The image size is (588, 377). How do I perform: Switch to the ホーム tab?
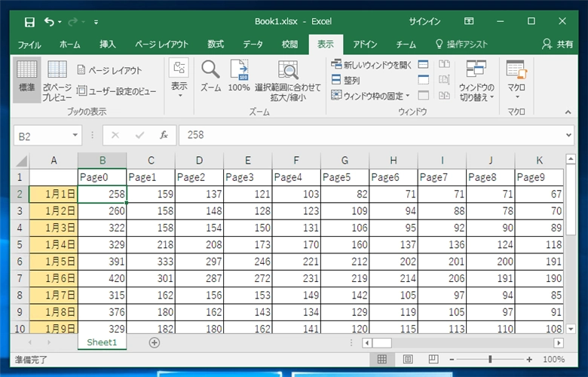70,44
